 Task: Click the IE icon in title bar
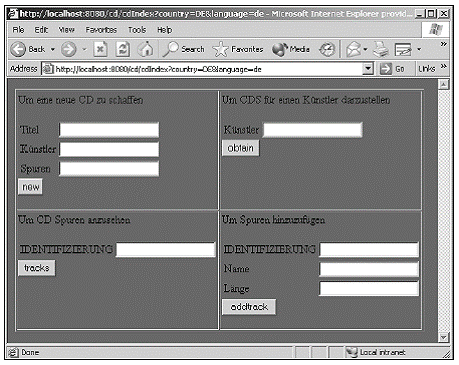(13, 14)
